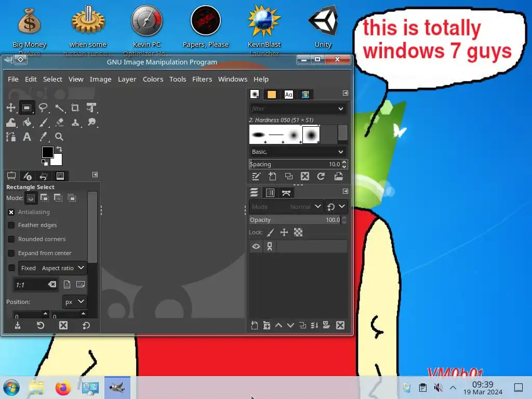Restore tool preset in tool options
This screenshot has width=532, height=399.
click(x=41, y=325)
